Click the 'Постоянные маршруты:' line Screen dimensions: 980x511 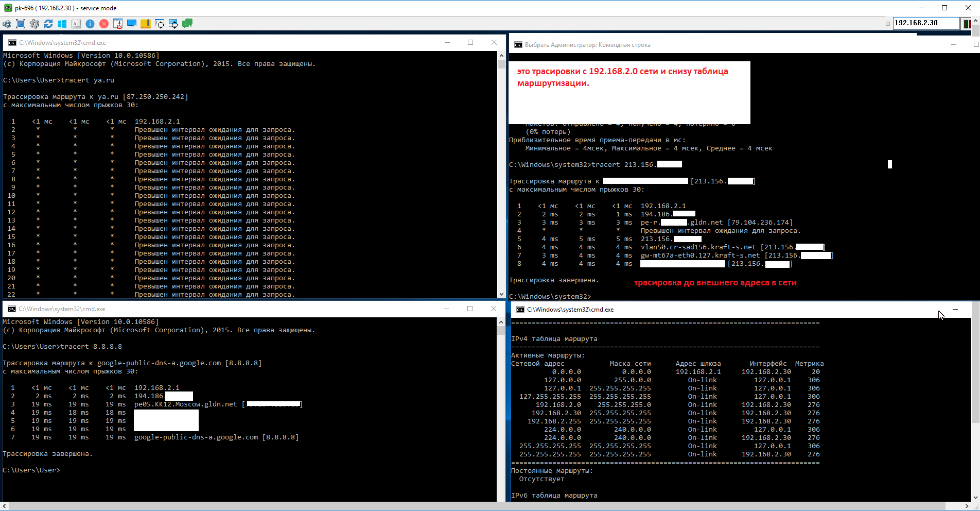[x=552, y=471]
